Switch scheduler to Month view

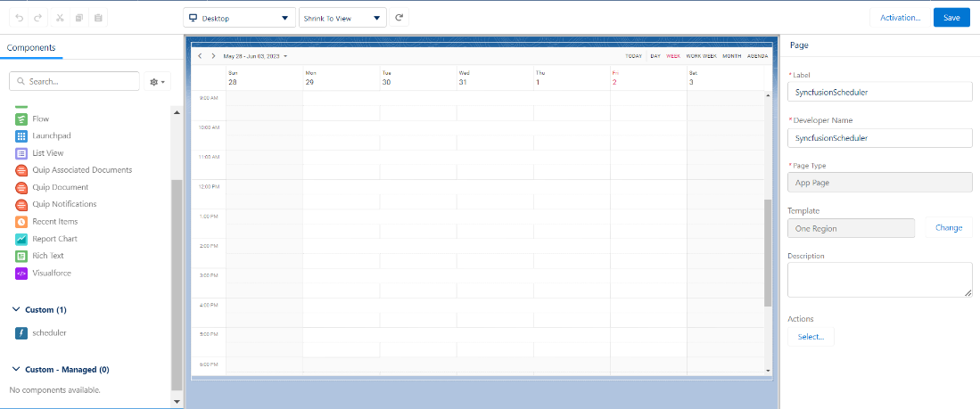[731, 56]
